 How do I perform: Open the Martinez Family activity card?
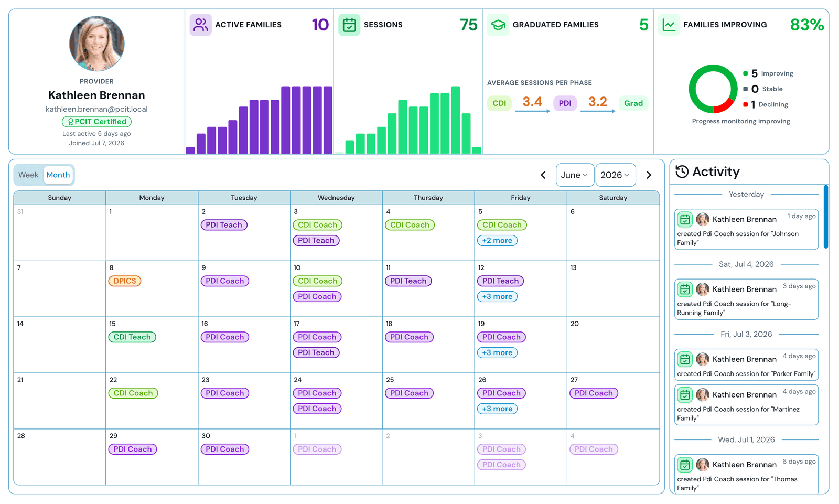746,405
